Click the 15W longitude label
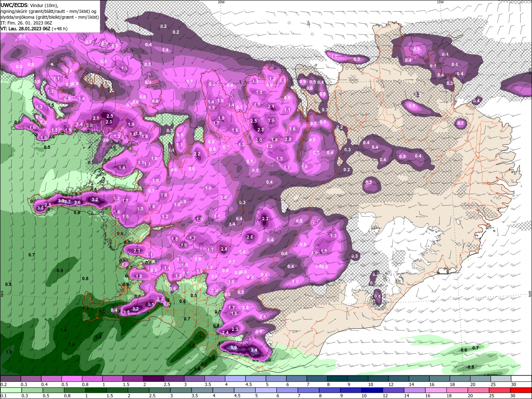The image size is (532, 399). (x=440, y=2)
